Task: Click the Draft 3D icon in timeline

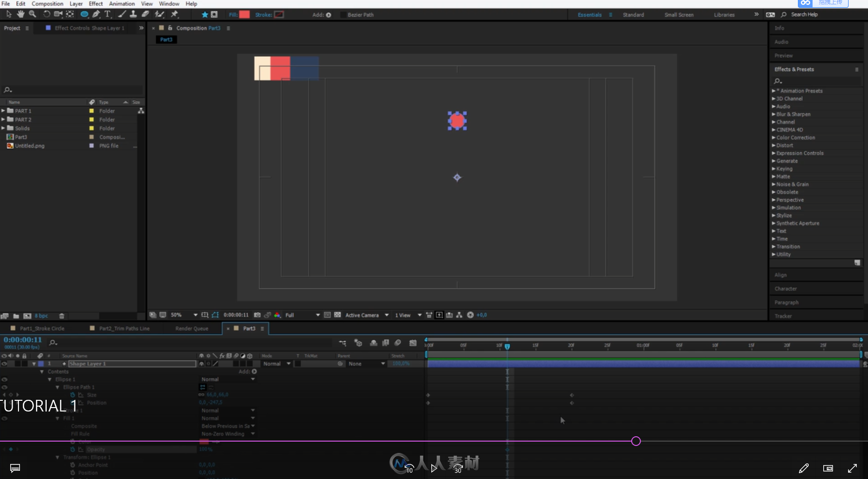Action: point(358,343)
